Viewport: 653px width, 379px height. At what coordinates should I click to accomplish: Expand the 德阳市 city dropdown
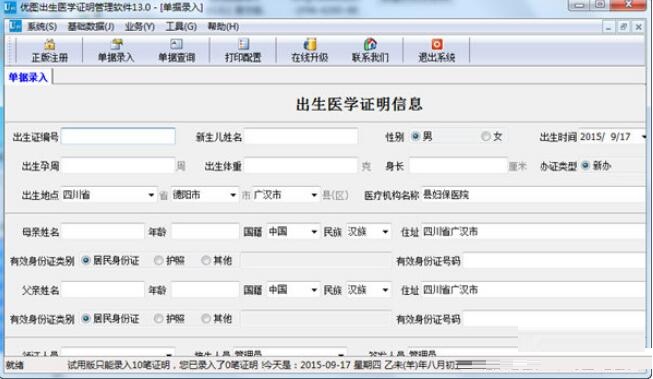coord(233,195)
